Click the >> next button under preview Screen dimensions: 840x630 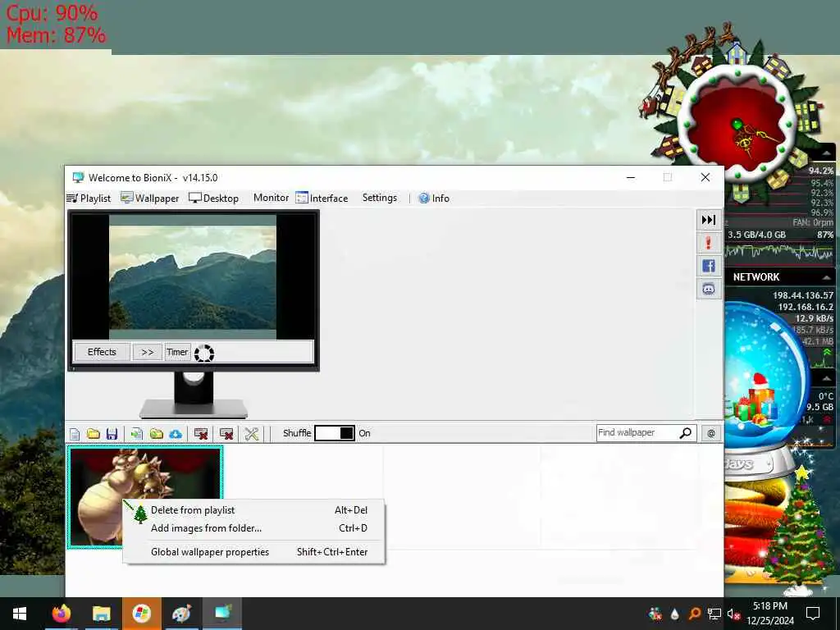148,352
